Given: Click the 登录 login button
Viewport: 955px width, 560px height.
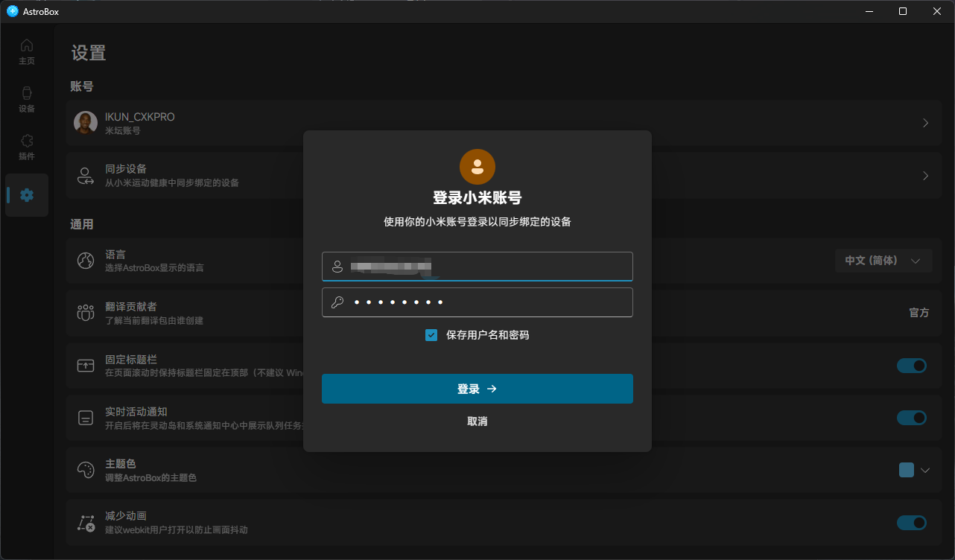Looking at the screenshot, I should click(x=477, y=389).
